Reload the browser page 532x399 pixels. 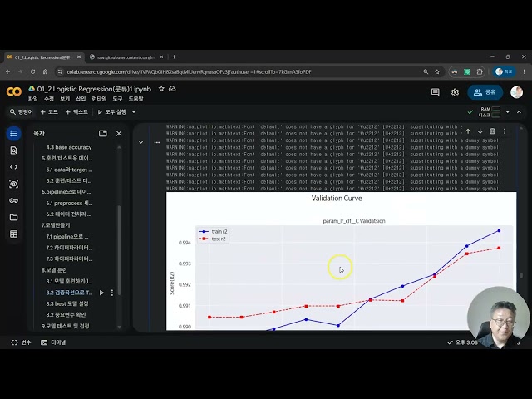pyautogui.click(x=32, y=71)
